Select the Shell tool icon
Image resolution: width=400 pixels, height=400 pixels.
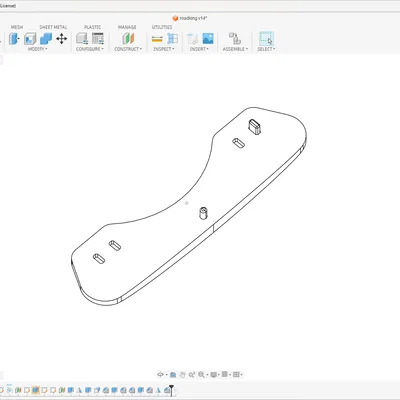pos(30,39)
